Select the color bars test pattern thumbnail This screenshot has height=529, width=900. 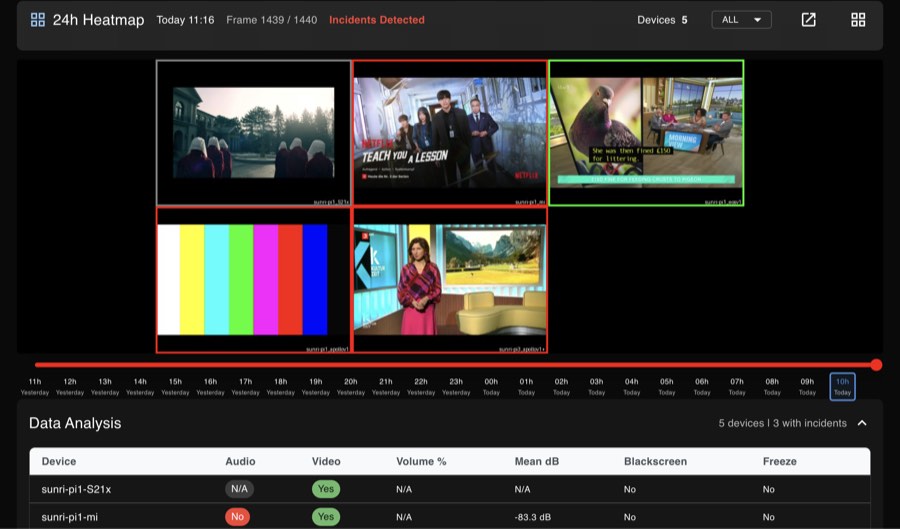(253, 280)
